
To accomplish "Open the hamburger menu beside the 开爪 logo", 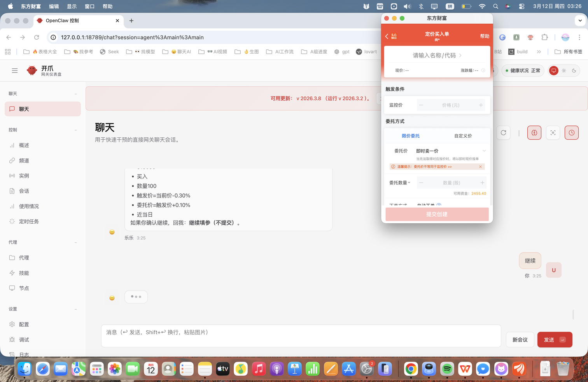I will click(x=15, y=70).
